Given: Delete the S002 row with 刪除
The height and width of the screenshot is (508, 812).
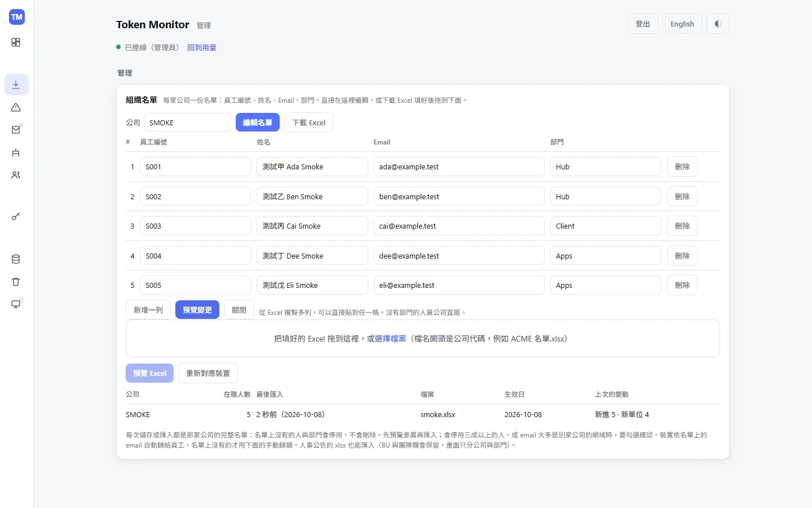Looking at the screenshot, I should [682, 196].
